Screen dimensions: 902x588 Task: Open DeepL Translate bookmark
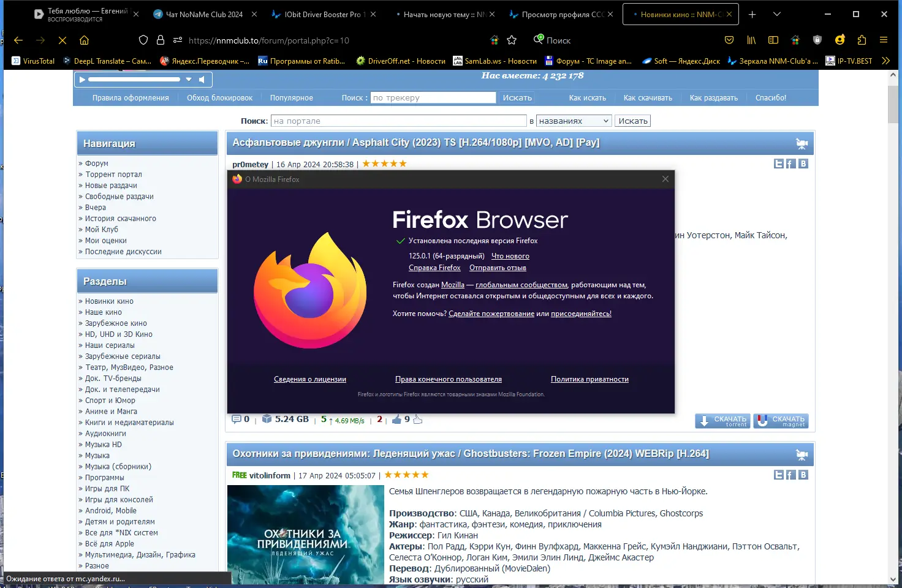(107, 61)
